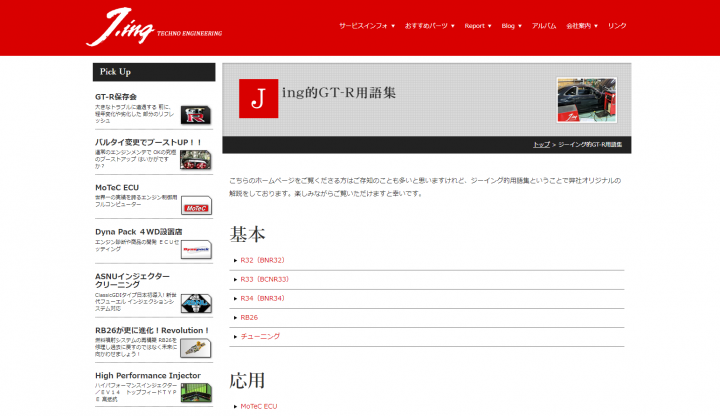Open the garage car photo in header
The height and width of the screenshot is (416, 720).
[x=587, y=100]
